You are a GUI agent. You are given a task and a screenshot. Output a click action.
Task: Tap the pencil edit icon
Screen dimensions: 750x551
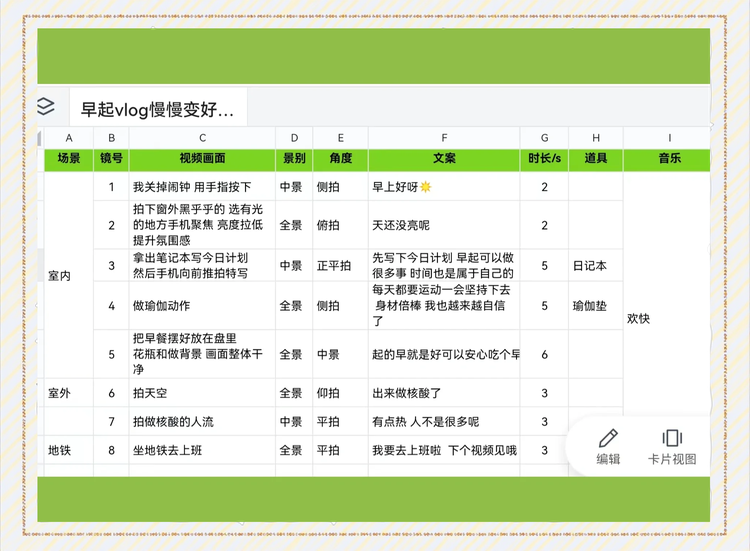click(608, 438)
